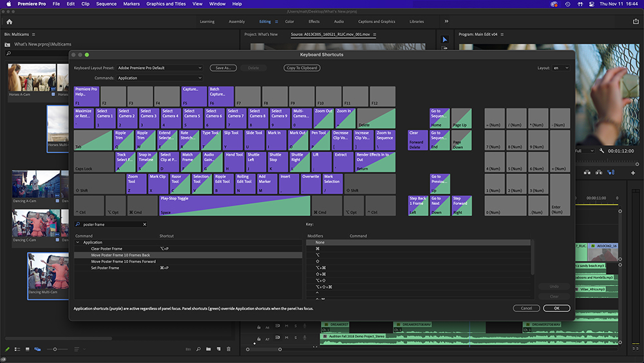This screenshot has width=644, height=363.
Task: Click the Program monitor button editor plus
Action: (633, 173)
